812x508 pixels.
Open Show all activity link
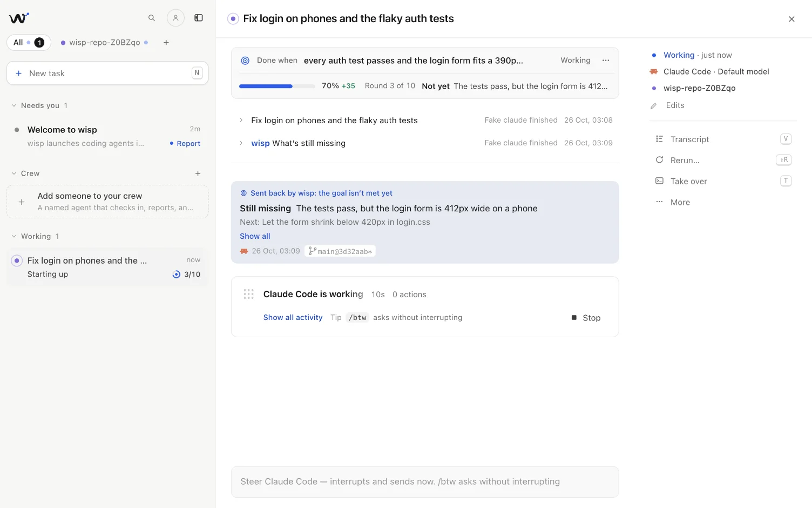coord(293,317)
